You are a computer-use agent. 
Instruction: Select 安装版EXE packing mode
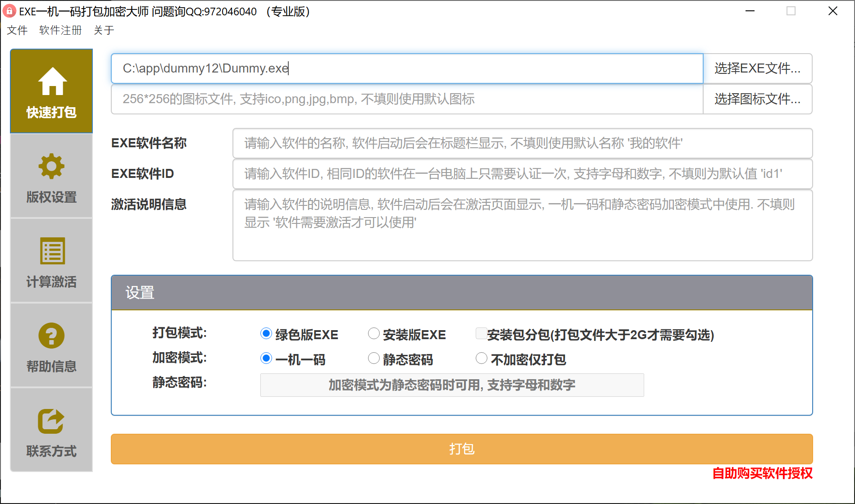click(374, 334)
